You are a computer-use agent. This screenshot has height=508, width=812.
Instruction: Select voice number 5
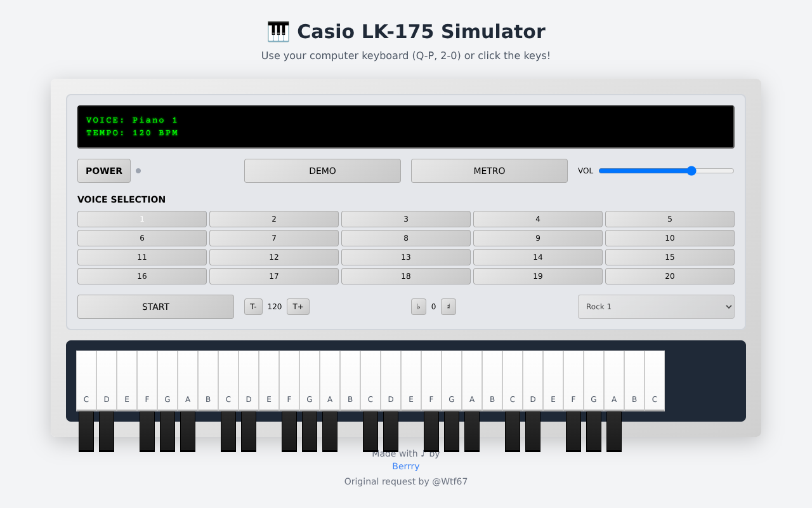[669, 218]
